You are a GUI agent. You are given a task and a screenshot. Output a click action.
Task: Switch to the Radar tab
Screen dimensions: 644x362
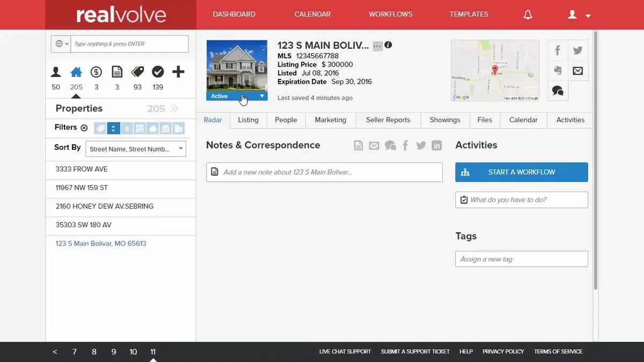(213, 120)
